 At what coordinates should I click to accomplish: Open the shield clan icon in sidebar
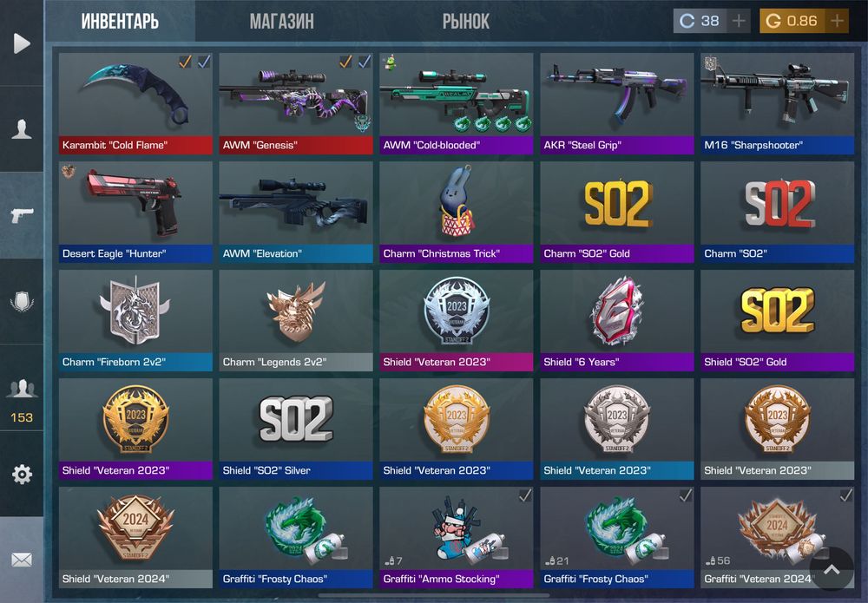point(22,302)
